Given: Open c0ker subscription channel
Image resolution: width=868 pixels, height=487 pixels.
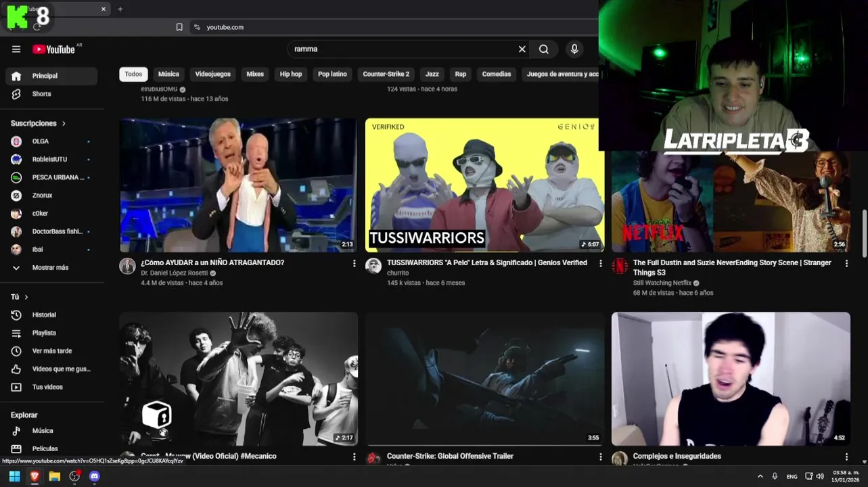Looking at the screenshot, I should pos(51,213).
